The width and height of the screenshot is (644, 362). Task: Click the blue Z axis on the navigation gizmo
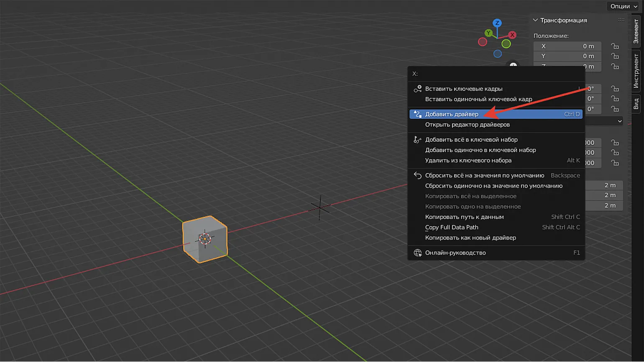click(x=497, y=23)
